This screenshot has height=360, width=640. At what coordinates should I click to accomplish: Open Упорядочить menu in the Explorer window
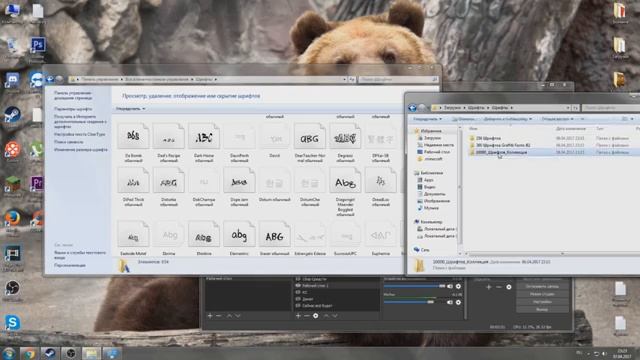pos(427,119)
